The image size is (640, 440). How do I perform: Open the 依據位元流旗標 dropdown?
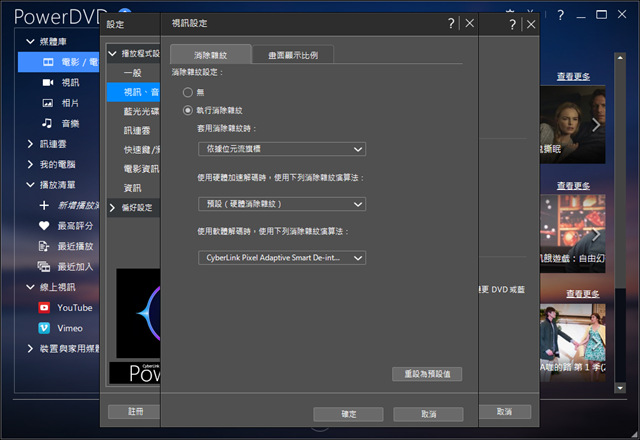[x=282, y=149]
